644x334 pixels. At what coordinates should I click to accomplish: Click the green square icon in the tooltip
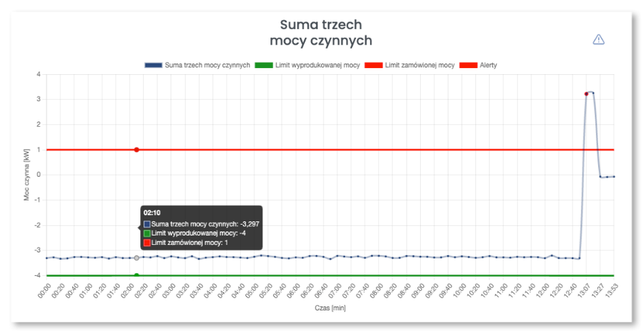coord(147,233)
